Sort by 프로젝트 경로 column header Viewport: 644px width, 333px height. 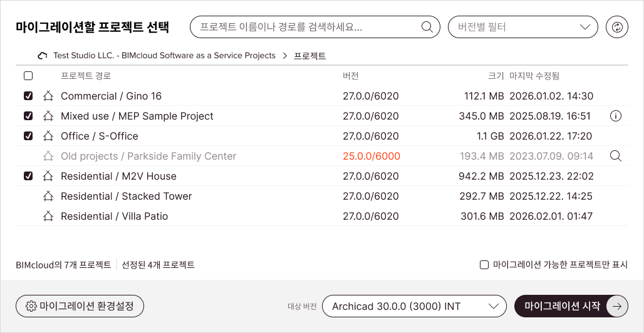tap(86, 76)
